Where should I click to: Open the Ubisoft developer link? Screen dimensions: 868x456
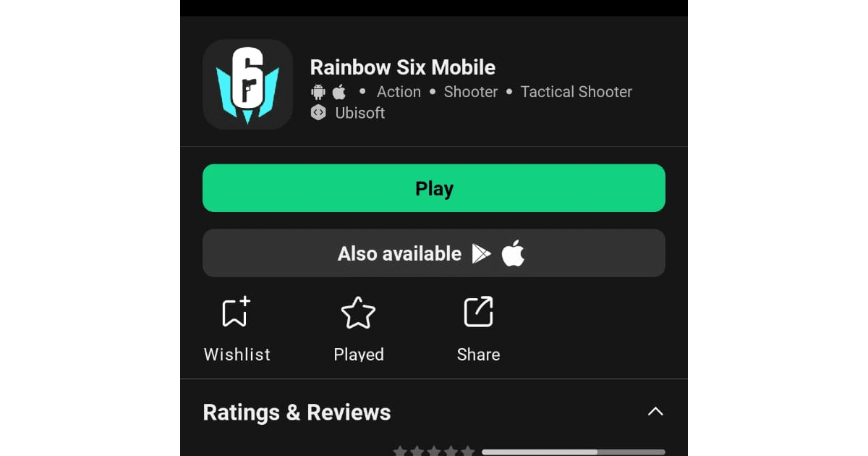tap(360, 113)
